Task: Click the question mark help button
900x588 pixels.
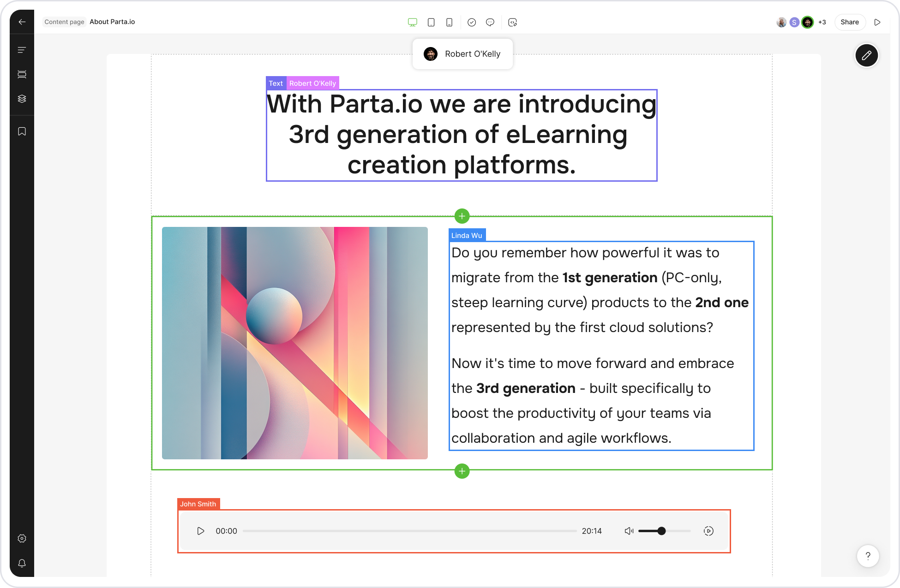Action: (x=868, y=556)
